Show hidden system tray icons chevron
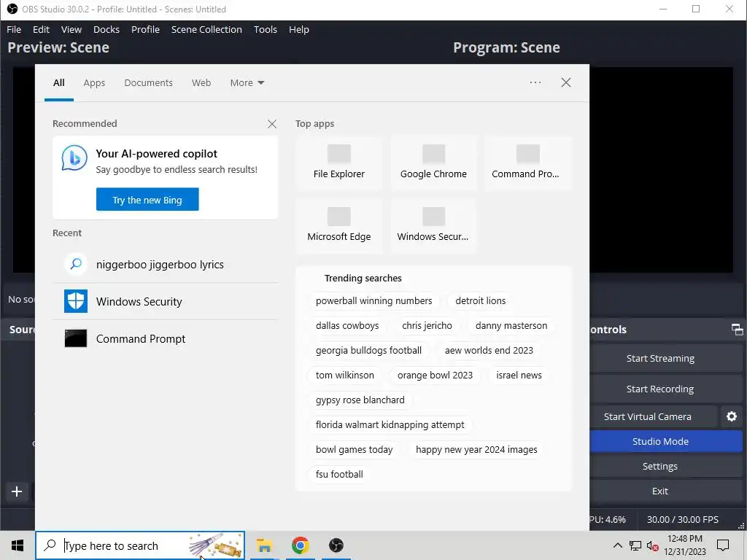This screenshot has height=560, width=747. point(617,545)
